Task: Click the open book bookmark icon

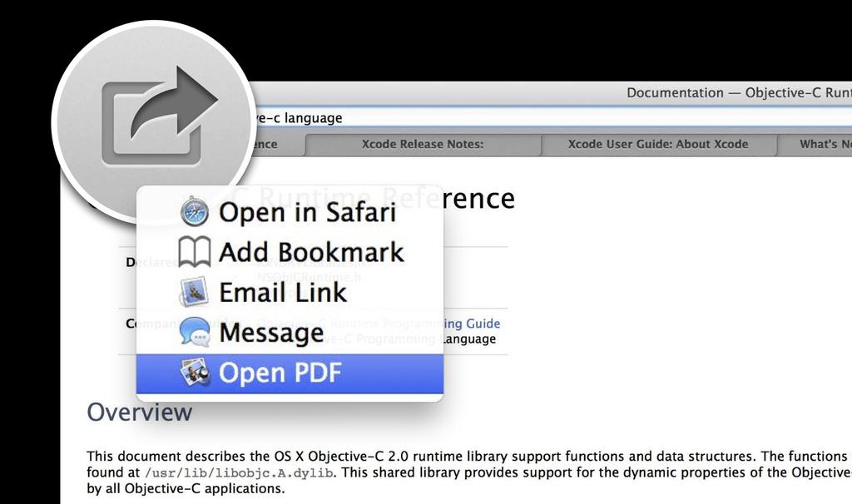Action: [195, 252]
